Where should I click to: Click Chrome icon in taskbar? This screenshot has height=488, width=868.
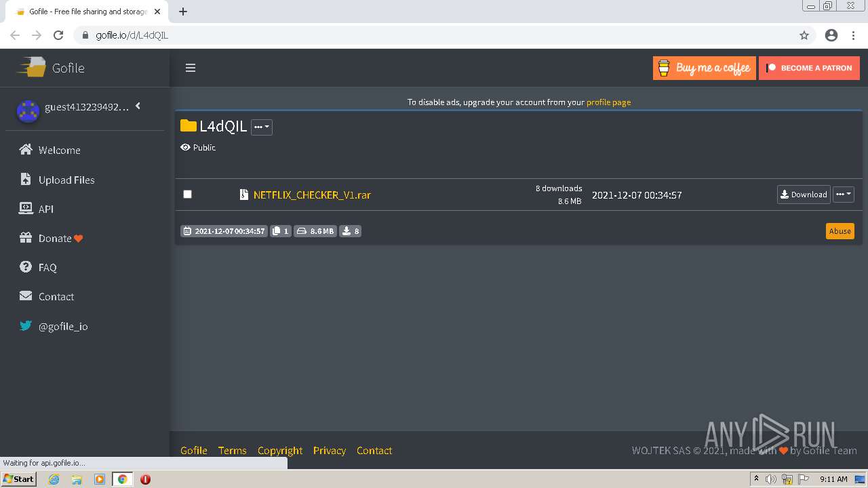click(x=122, y=479)
